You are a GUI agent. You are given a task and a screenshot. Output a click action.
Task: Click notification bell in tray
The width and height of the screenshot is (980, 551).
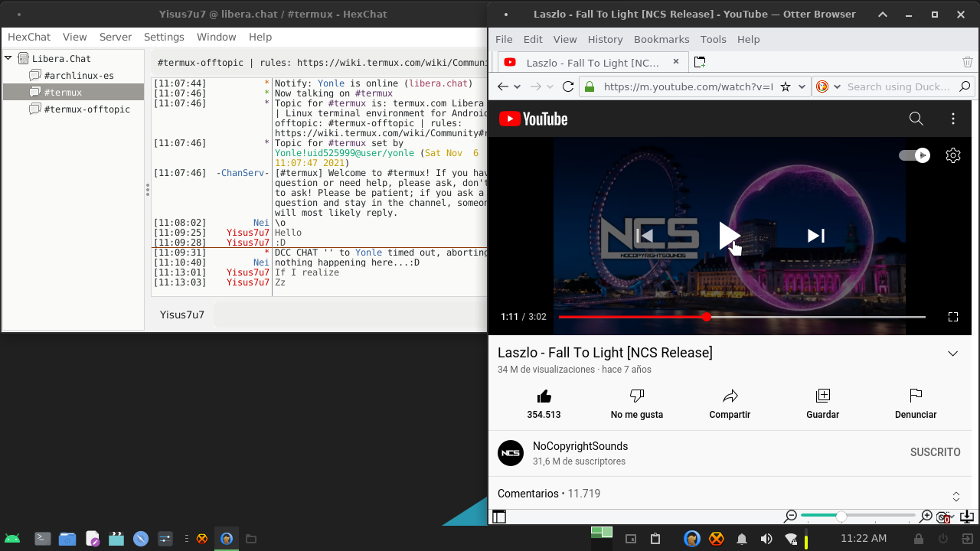741,539
